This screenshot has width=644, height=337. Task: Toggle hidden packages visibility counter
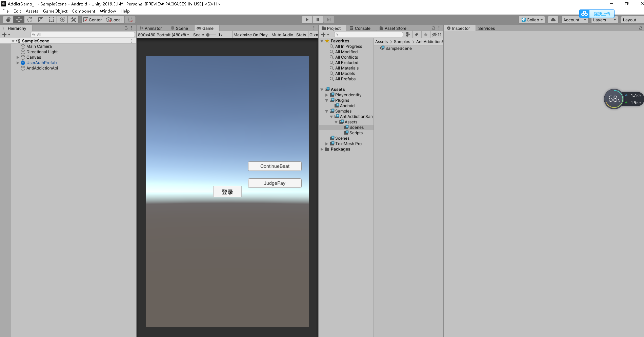click(437, 35)
